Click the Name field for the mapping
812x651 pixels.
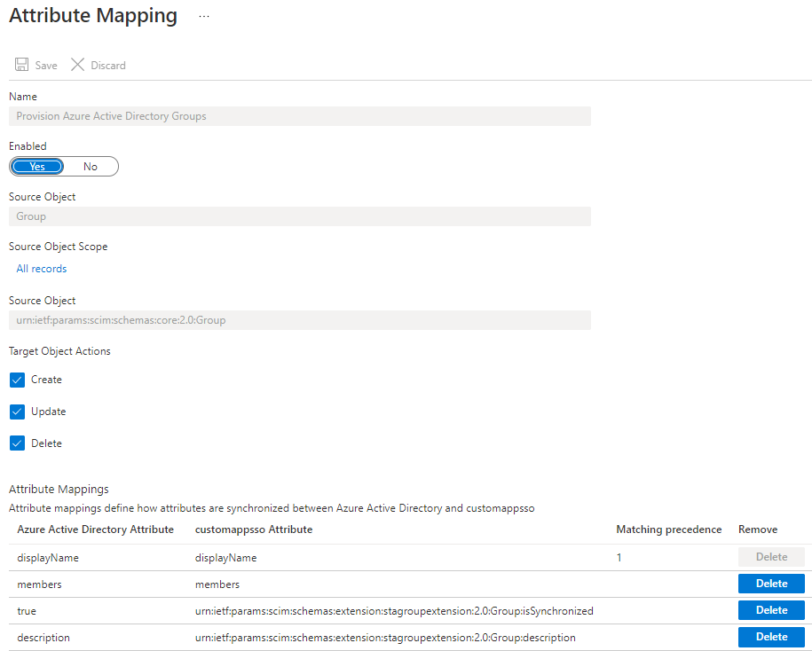(x=300, y=116)
